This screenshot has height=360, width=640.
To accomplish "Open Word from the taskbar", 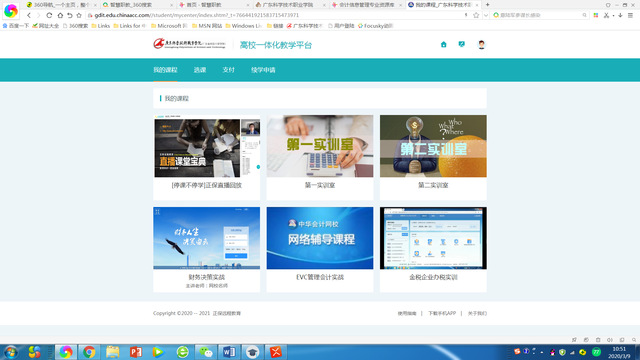I will (229, 352).
